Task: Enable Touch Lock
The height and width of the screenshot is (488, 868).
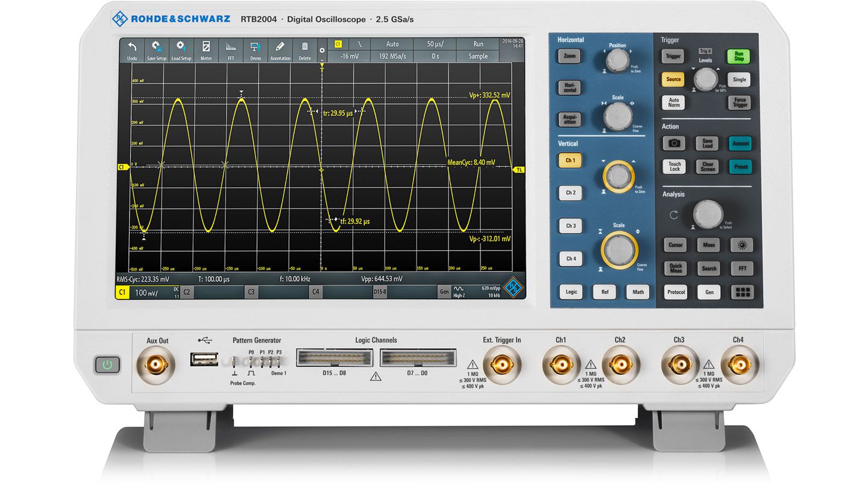Action: coord(674,167)
